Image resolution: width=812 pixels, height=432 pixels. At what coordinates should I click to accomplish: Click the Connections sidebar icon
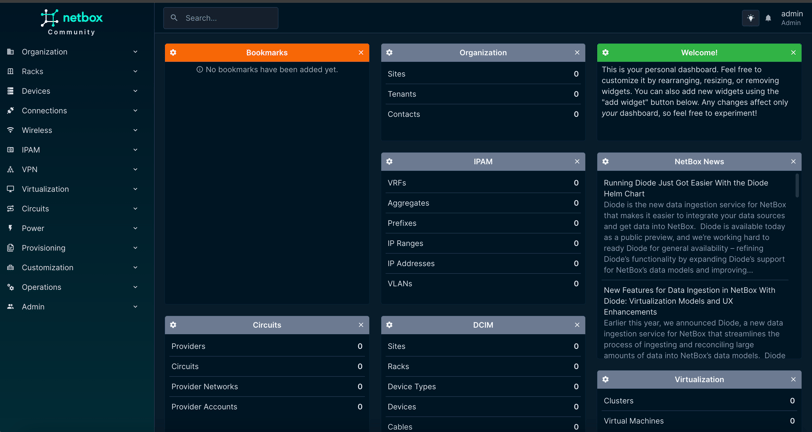[10, 111]
